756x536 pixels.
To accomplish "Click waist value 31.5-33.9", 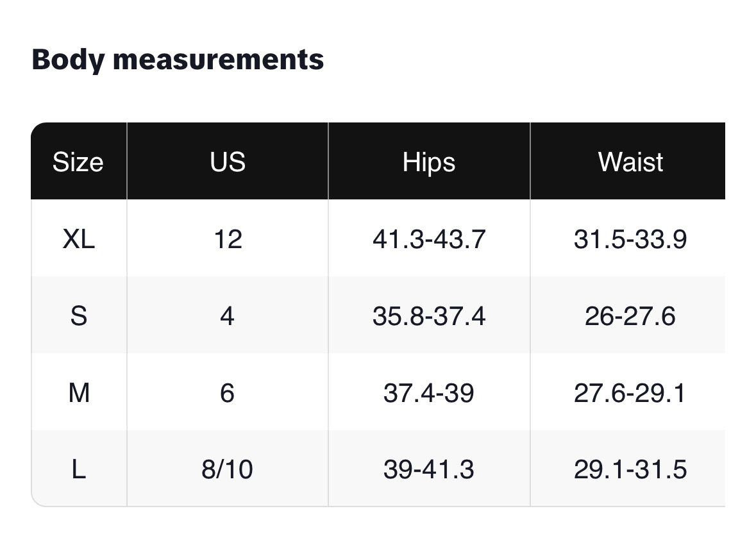I will tap(630, 239).
